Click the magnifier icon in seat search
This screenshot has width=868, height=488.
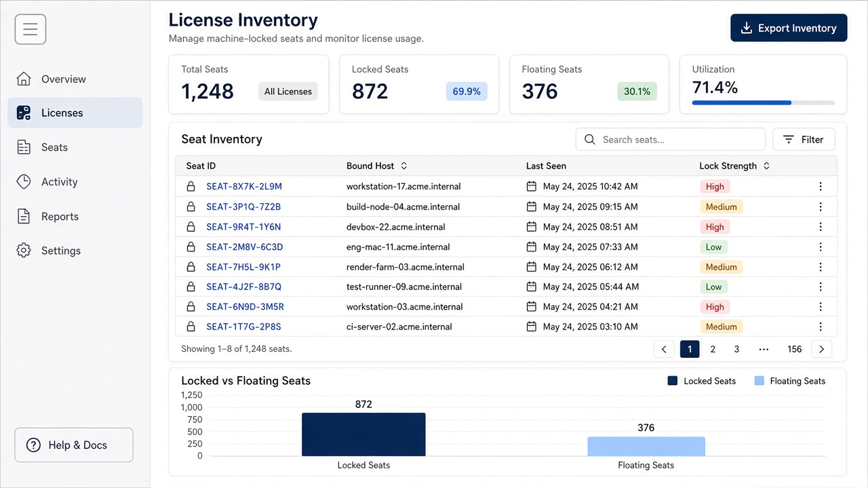point(590,140)
